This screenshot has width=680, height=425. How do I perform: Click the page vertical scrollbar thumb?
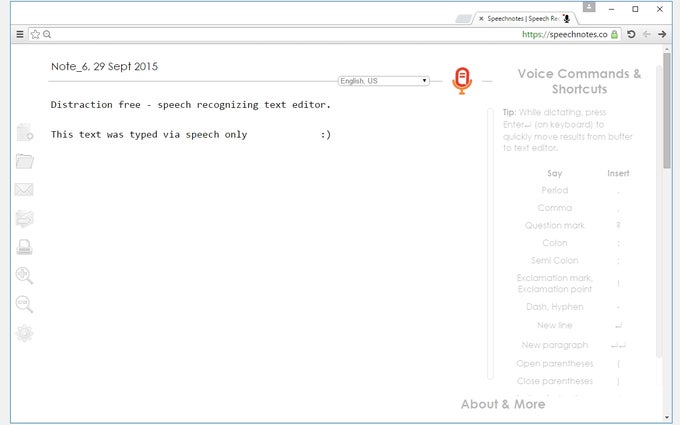[x=667, y=111]
